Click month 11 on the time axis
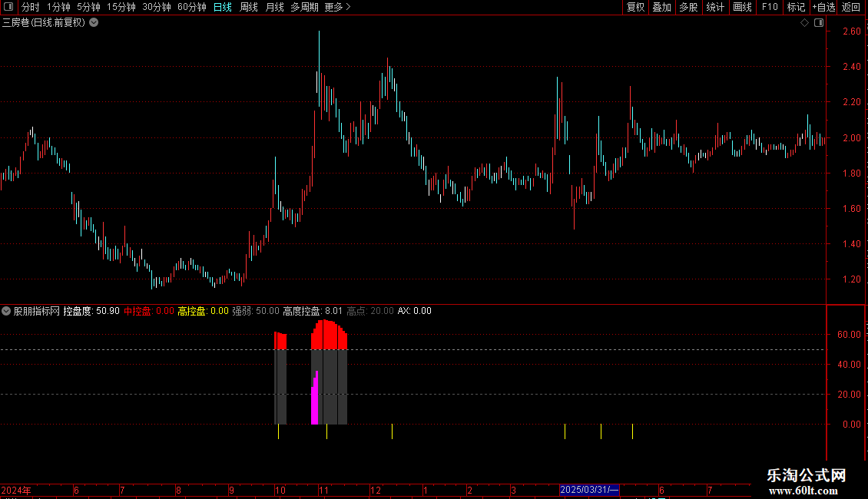The height and width of the screenshot is (499, 868). [324, 490]
